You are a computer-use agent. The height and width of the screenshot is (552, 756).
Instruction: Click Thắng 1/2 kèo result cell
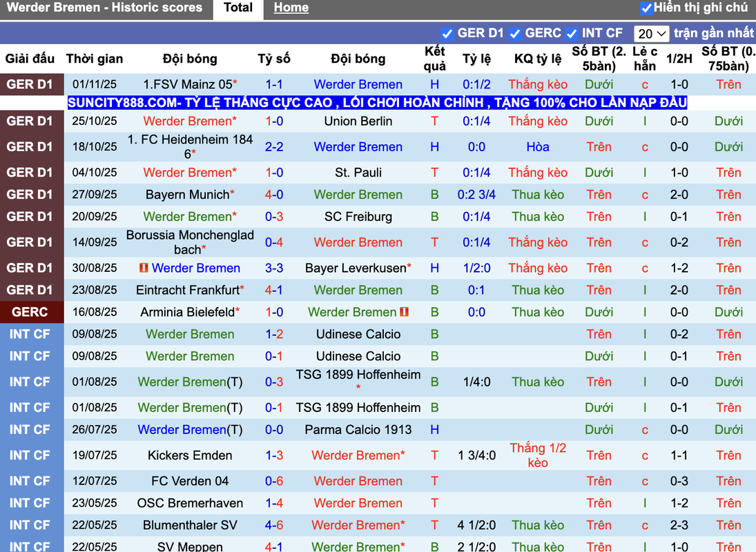(x=538, y=455)
